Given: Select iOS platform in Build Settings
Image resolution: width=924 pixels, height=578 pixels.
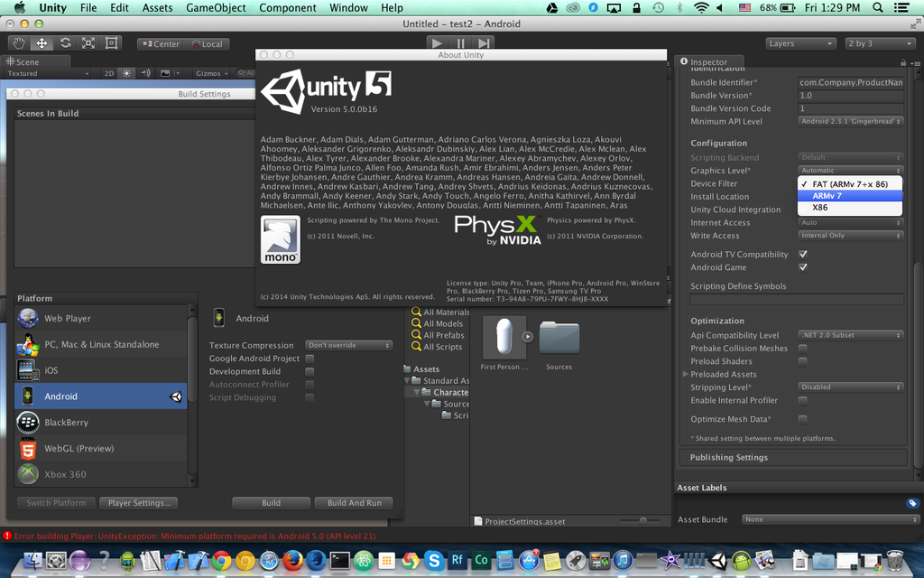Looking at the screenshot, I should (101, 370).
